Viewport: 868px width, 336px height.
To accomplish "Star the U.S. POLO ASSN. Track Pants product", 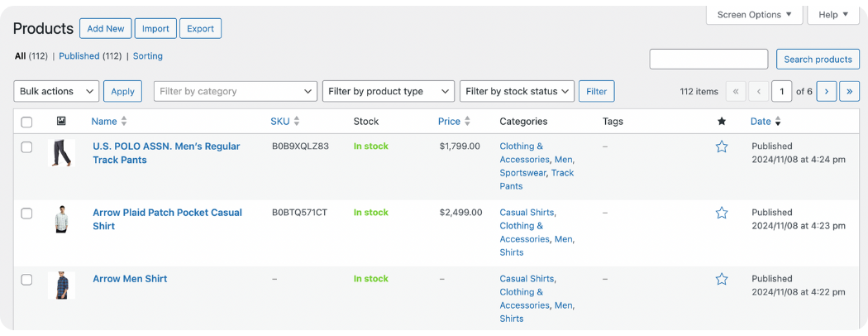I will pyautogui.click(x=722, y=146).
